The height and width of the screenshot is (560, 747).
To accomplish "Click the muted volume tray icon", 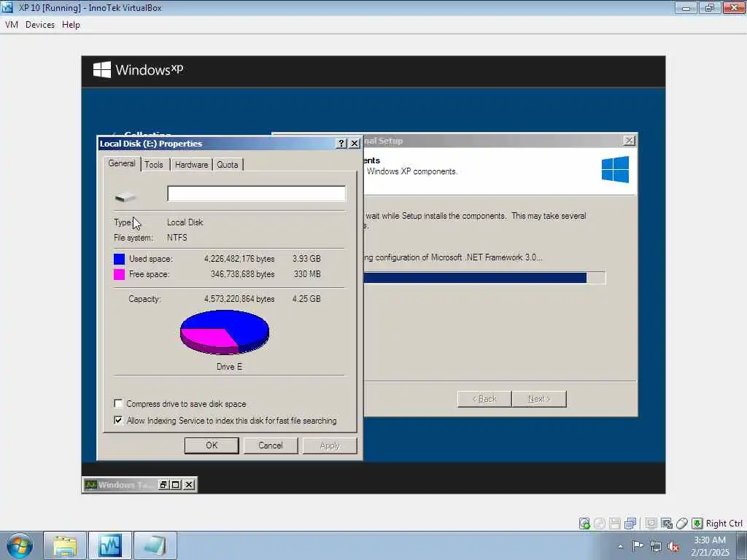I will click(x=673, y=546).
